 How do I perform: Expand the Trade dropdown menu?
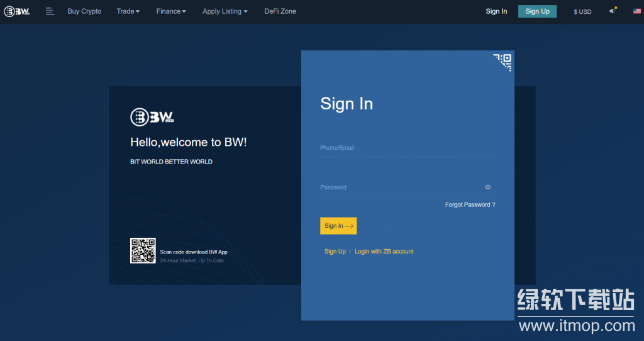pyautogui.click(x=128, y=11)
